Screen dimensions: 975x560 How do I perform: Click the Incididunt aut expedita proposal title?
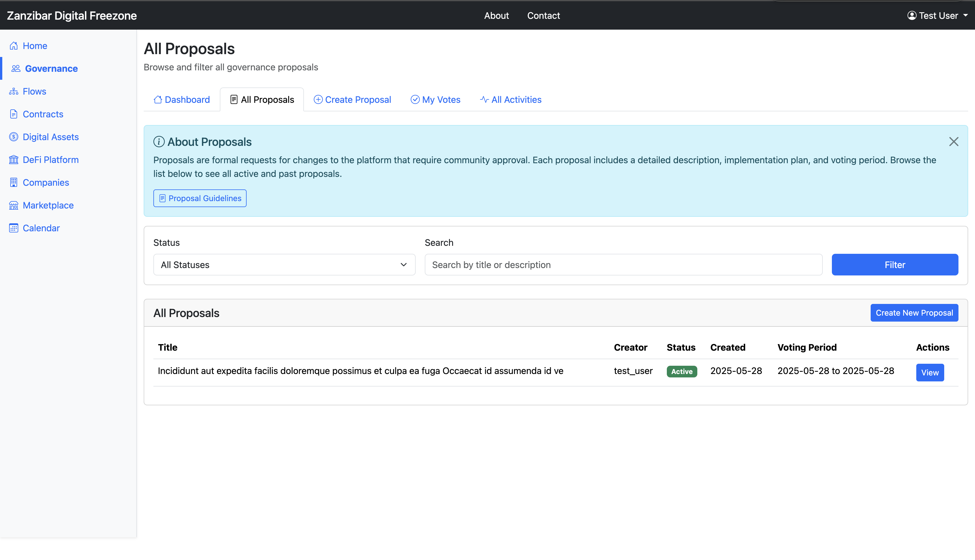click(x=360, y=371)
